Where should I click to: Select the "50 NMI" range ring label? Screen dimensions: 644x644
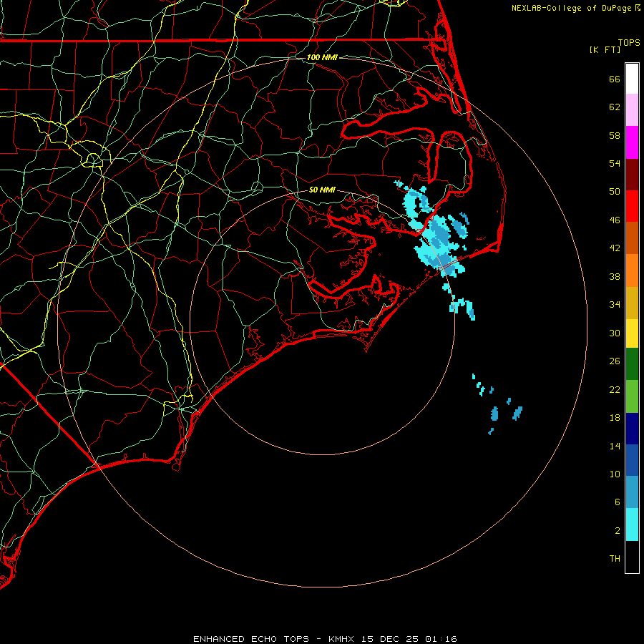point(322,190)
